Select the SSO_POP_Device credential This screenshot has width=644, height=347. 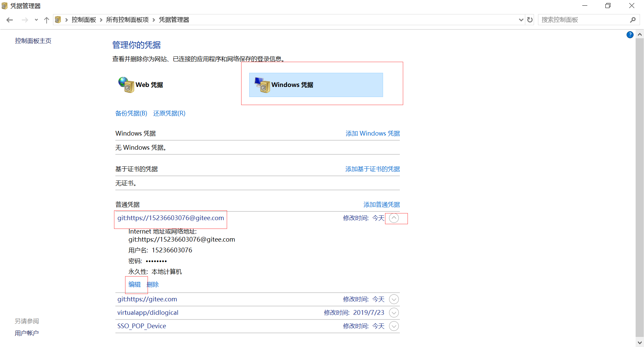(x=142, y=326)
